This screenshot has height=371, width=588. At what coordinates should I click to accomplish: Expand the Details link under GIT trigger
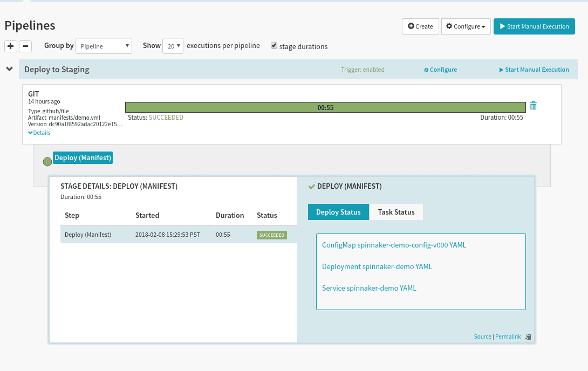tap(39, 133)
